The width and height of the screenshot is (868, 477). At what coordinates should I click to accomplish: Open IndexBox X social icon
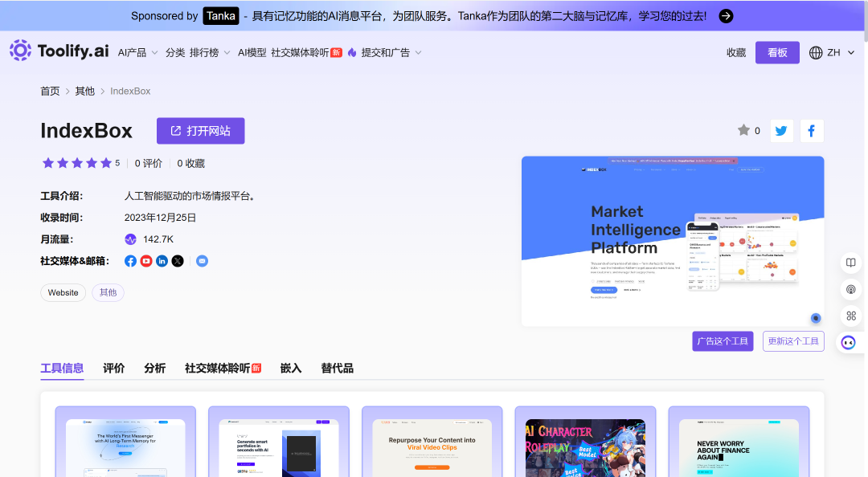pos(177,261)
